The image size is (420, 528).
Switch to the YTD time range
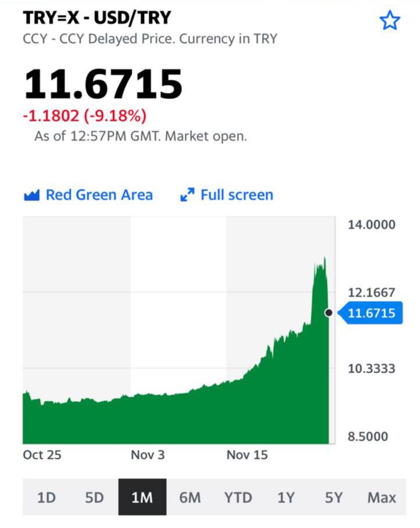point(238,497)
